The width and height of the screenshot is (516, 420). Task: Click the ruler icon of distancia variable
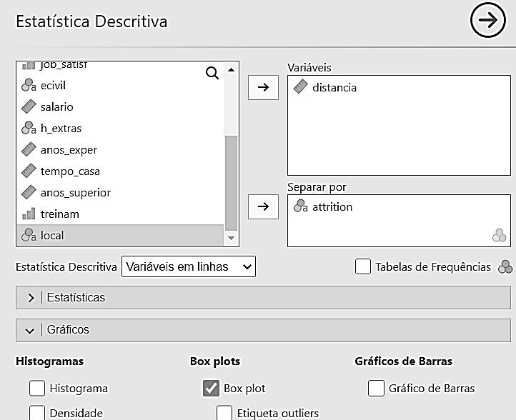300,87
